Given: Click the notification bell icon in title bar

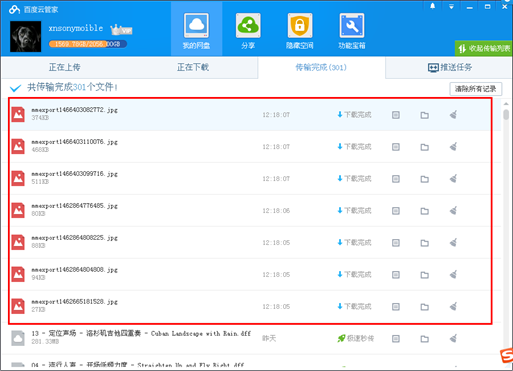Looking at the screenshot, I should (432, 6).
